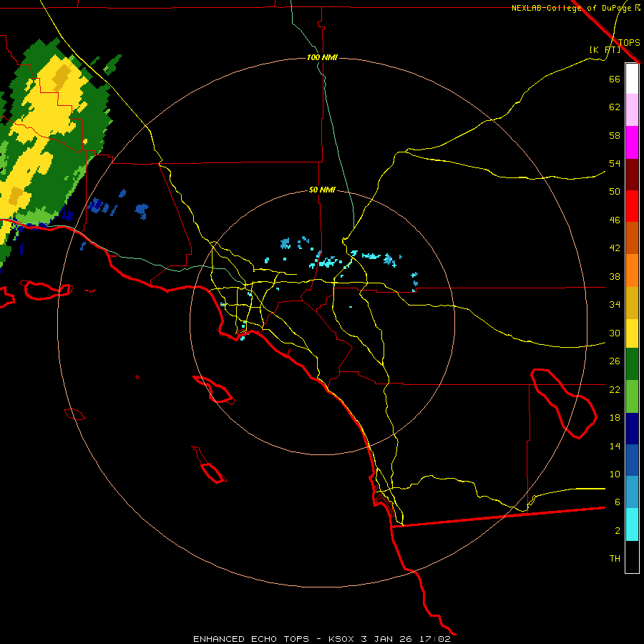
Task: Click the 10 legend value
Action: pyautogui.click(x=615, y=474)
